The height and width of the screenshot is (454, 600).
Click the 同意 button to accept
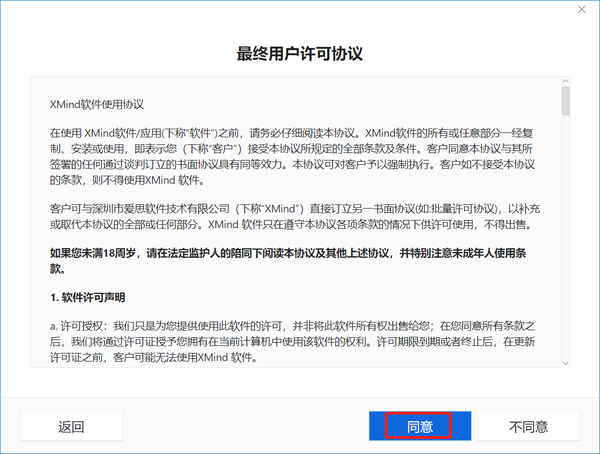(419, 426)
